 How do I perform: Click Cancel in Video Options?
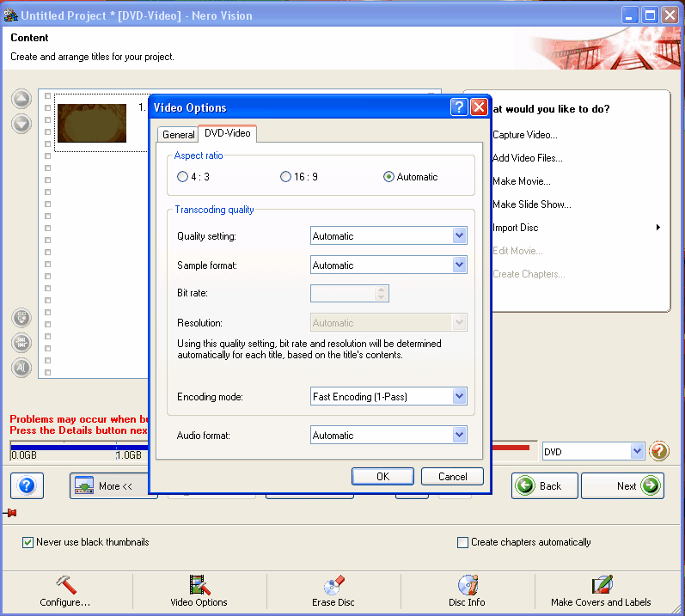click(x=453, y=476)
